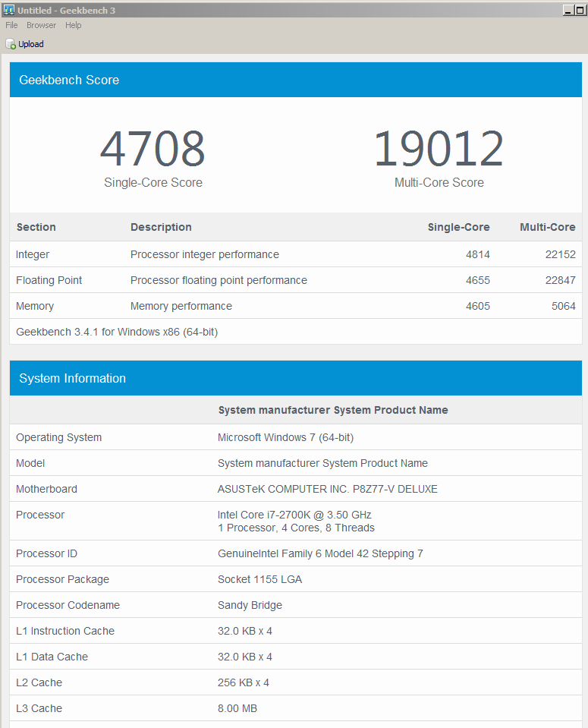Click 'ASUSTeK COMPUTER INC. P8Z77-V DELUXE' value
Viewport: 588px width, 728px height.
click(328, 489)
